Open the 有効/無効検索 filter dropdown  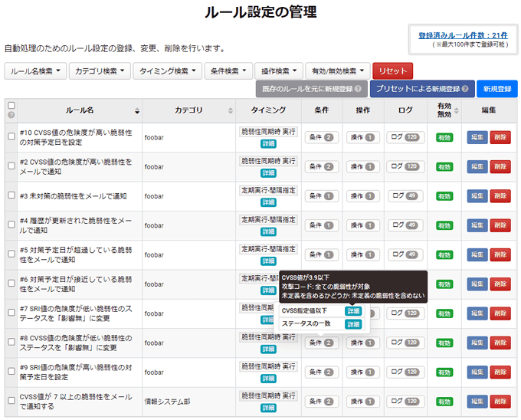(x=337, y=71)
